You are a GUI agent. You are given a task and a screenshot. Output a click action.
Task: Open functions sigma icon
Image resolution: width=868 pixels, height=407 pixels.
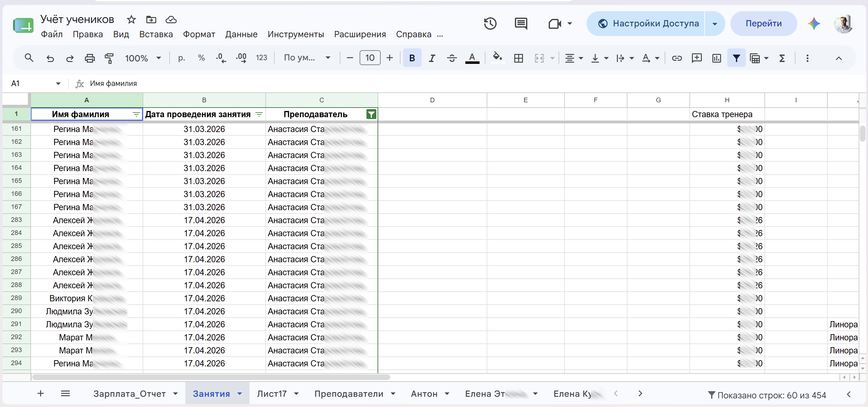pos(782,58)
